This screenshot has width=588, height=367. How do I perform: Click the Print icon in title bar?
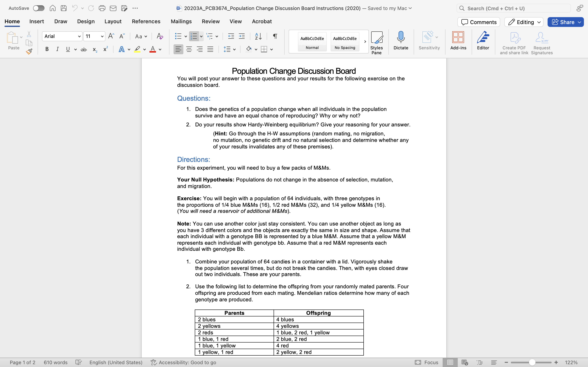(102, 8)
